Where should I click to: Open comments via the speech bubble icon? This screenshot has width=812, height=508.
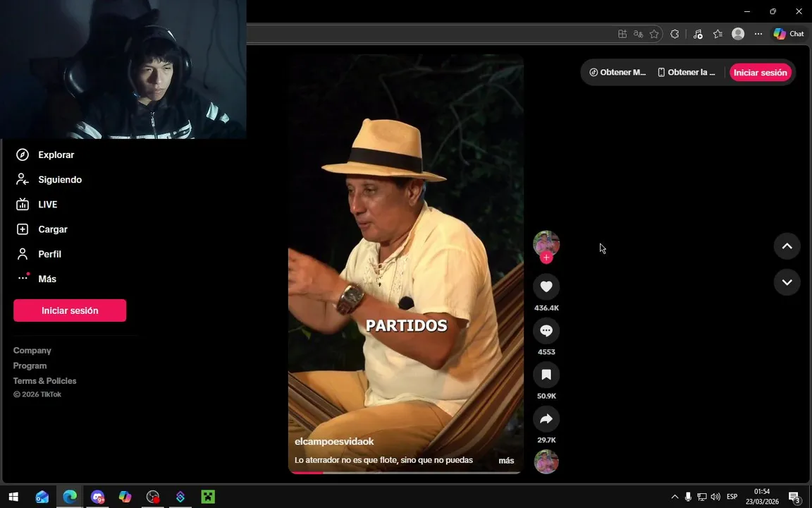pos(546,331)
